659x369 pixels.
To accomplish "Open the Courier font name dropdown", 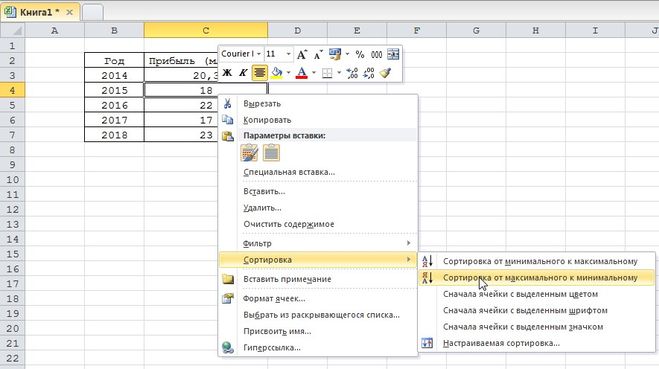I will [x=259, y=54].
